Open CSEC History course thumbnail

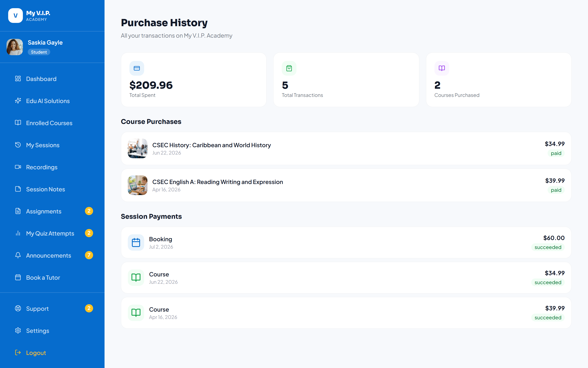click(138, 148)
